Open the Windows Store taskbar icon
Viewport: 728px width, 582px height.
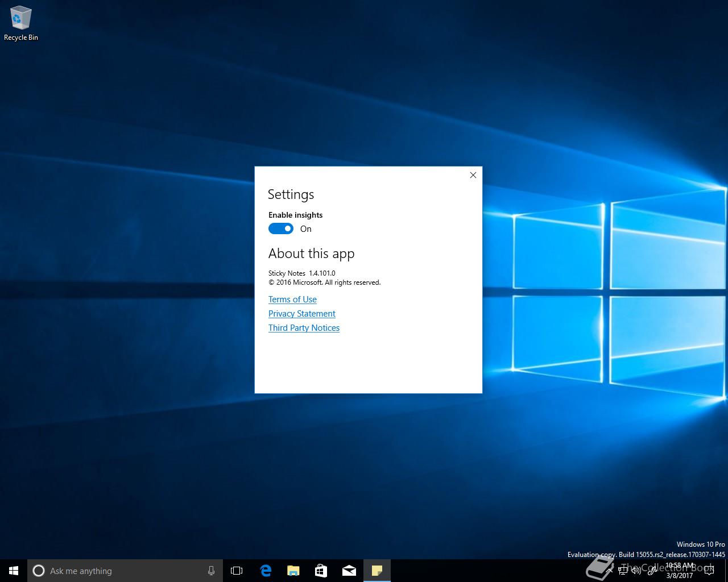(x=321, y=571)
